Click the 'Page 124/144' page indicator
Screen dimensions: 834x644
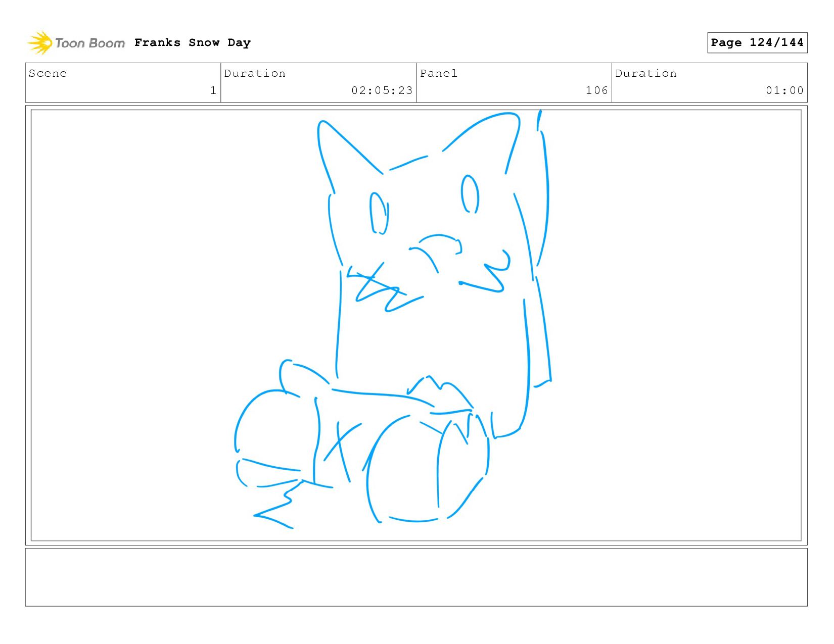(757, 42)
